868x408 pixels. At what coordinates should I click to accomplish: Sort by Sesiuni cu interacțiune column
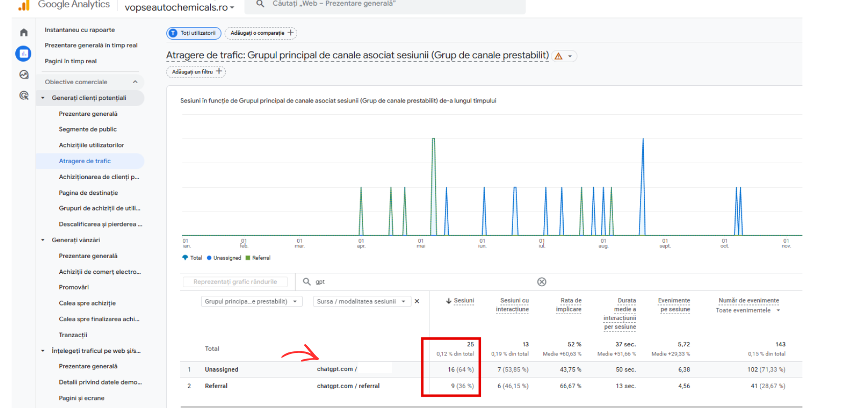point(513,305)
